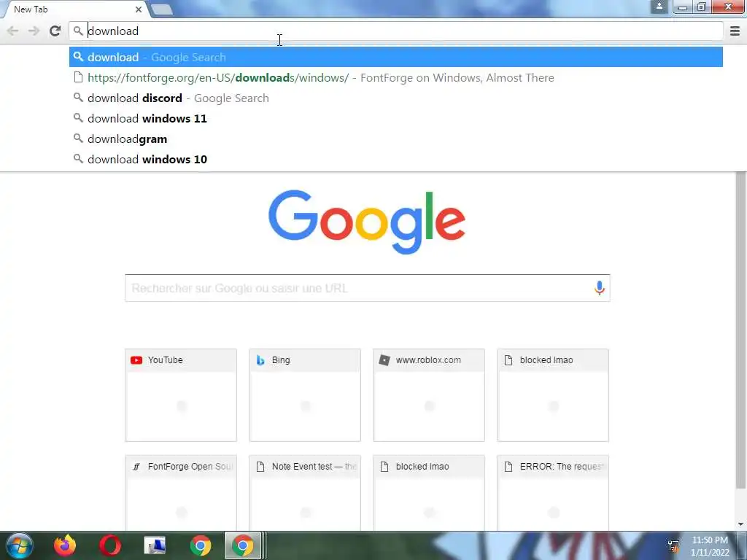
Task: Click the network tray icon
Action: [673, 545]
